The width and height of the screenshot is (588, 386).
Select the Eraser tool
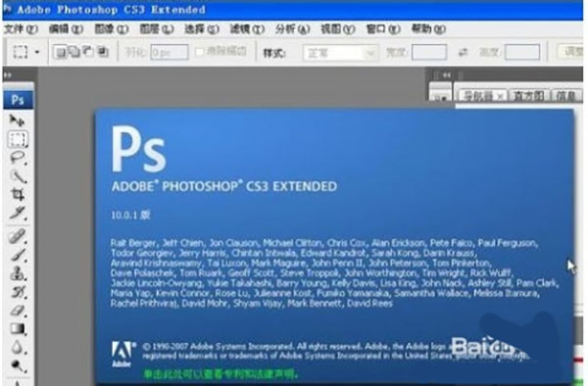18,311
